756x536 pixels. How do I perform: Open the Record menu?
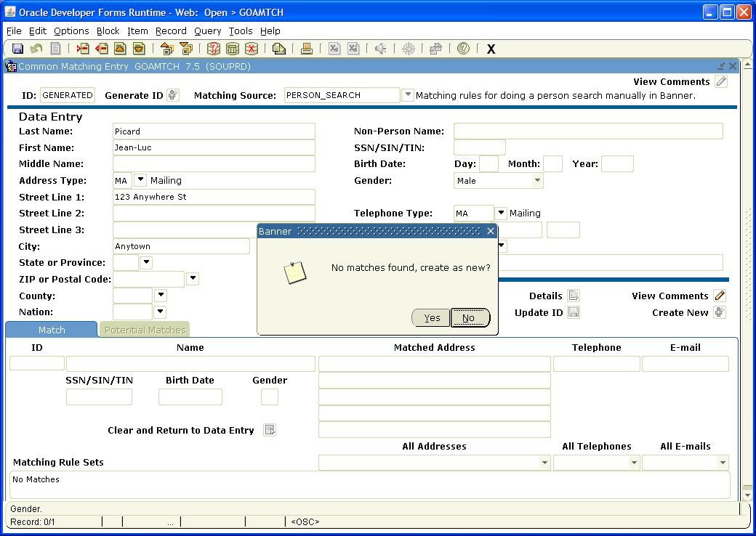pyautogui.click(x=171, y=31)
